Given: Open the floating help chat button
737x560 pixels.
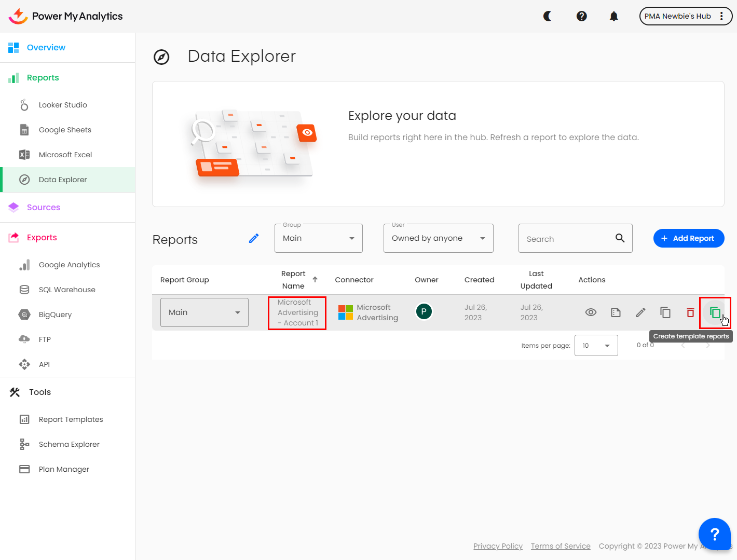Looking at the screenshot, I should 714,534.
